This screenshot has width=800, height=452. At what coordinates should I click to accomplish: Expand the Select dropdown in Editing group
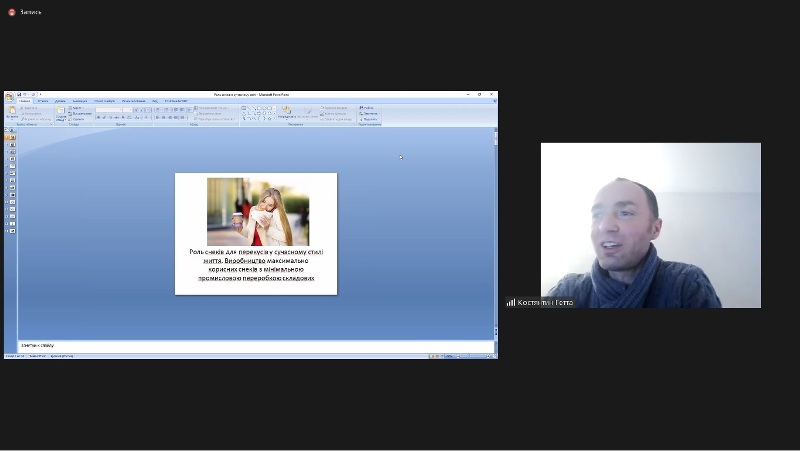click(x=369, y=119)
